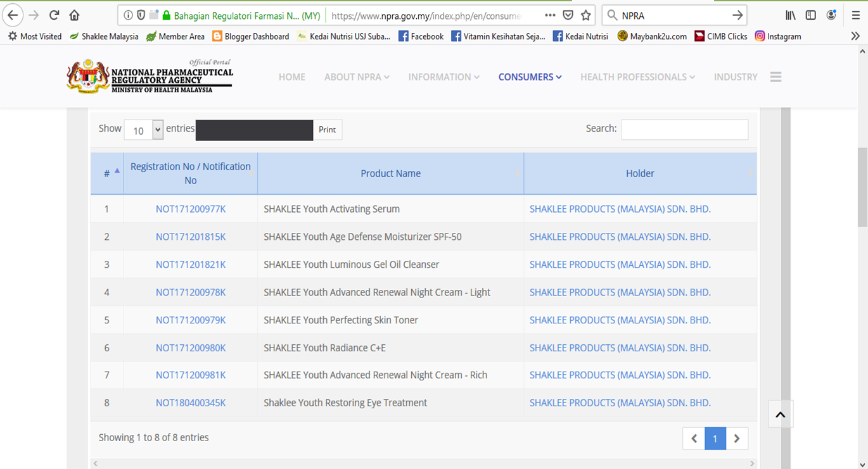
Task: Expand the INFORMATION menu
Action: pos(444,77)
